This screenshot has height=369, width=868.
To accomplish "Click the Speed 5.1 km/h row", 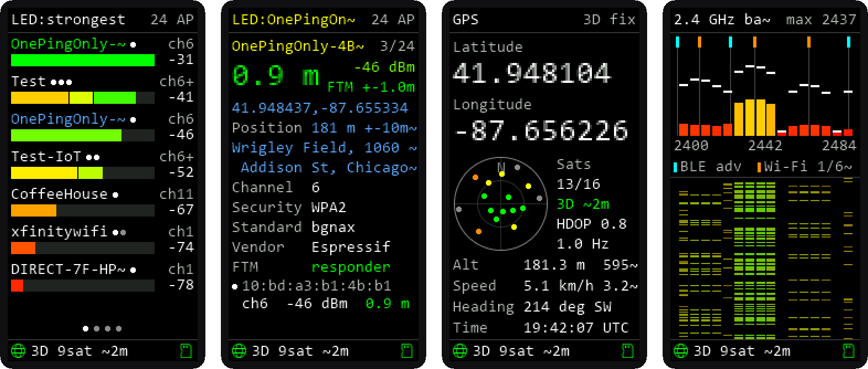I will tap(546, 286).
